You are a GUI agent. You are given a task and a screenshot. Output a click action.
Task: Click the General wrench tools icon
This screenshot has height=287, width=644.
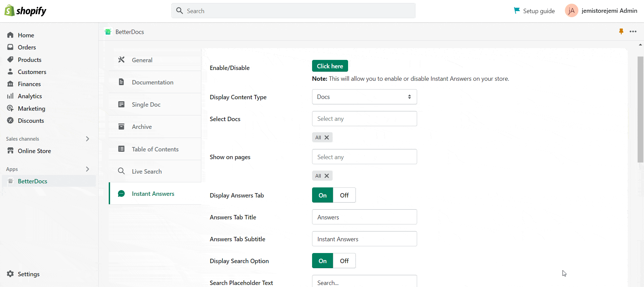(x=122, y=60)
